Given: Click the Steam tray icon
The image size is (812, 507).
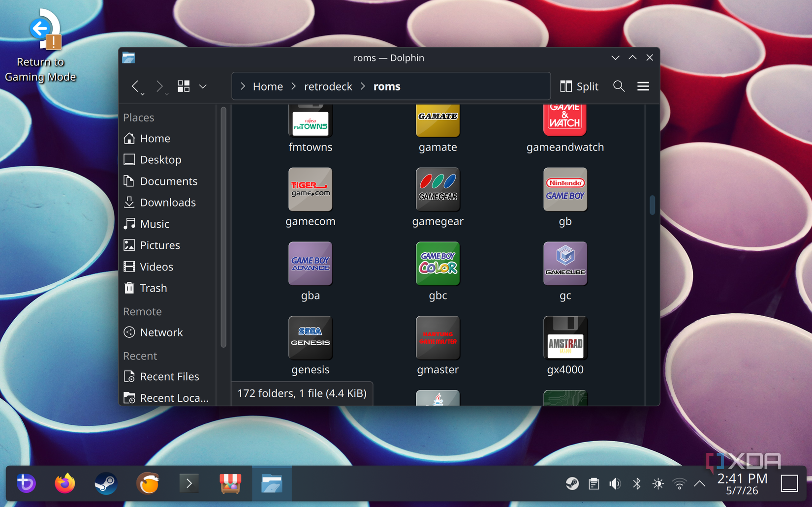Looking at the screenshot, I should pyautogui.click(x=572, y=484).
